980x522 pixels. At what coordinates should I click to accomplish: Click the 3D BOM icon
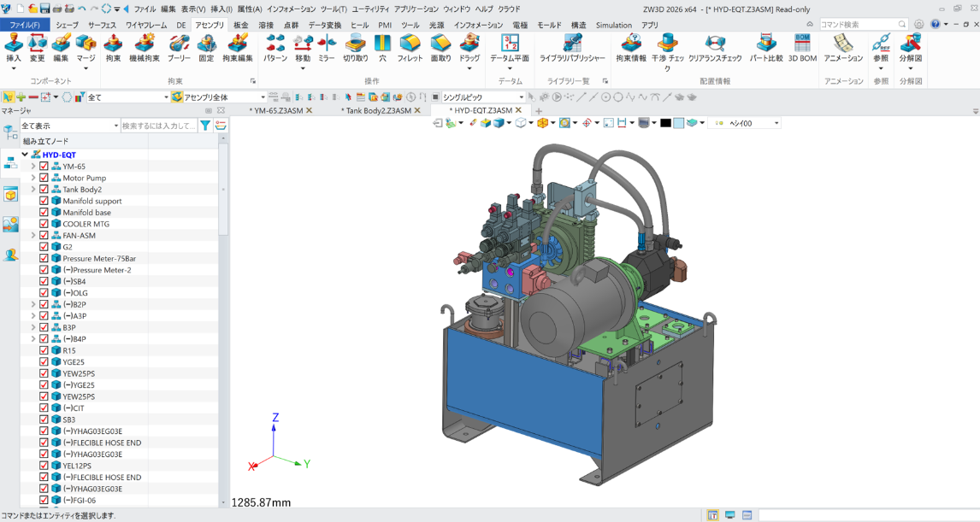(x=802, y=44)
